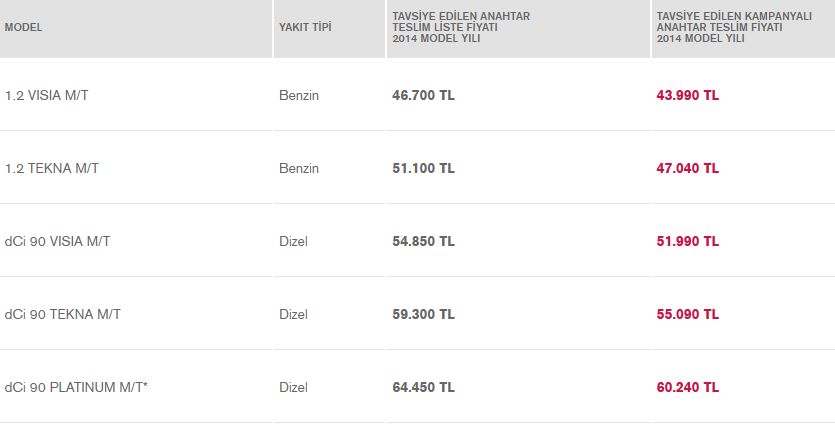Click the list price column header
Viewport: 835px width, 425px height.
pyautogui.click(x=461, y=27)
